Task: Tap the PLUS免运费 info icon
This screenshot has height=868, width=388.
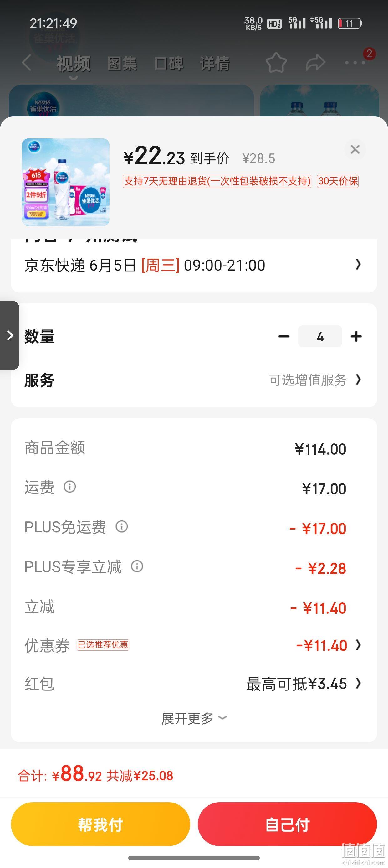Action: 122,526
